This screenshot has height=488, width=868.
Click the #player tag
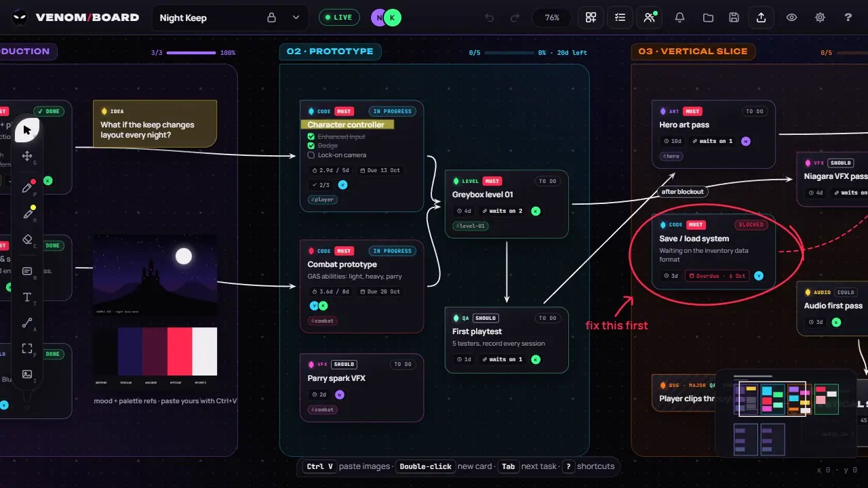pyautogui.click(x=323, y=199)
